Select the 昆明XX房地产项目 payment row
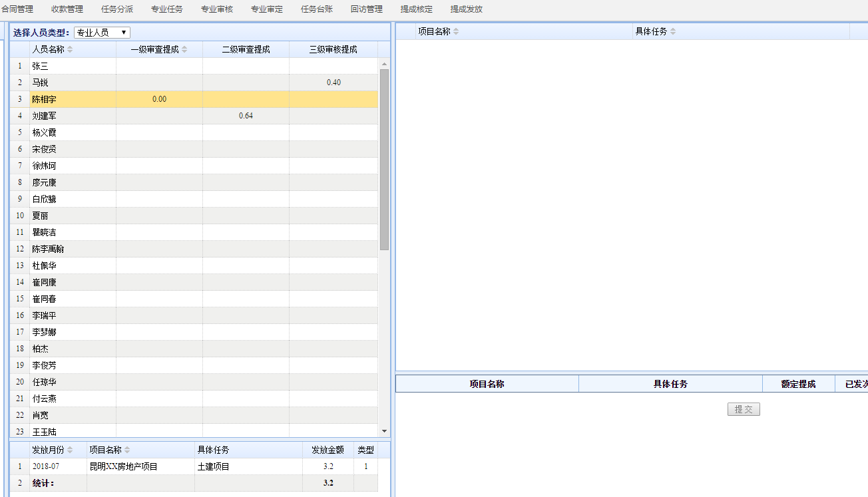Viewport: 868px width, 497px height. (x=124, y=466)
